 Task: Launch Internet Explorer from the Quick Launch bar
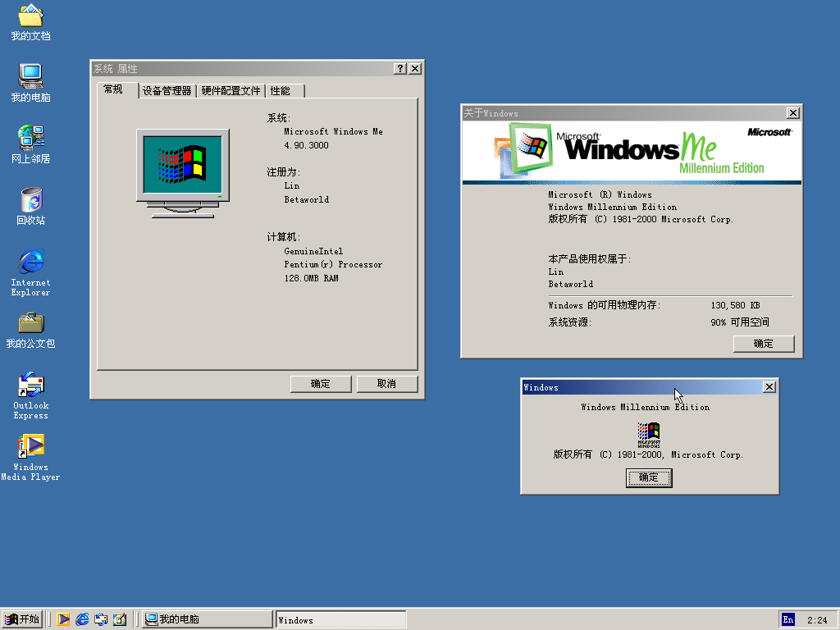[x=82, y=619]
